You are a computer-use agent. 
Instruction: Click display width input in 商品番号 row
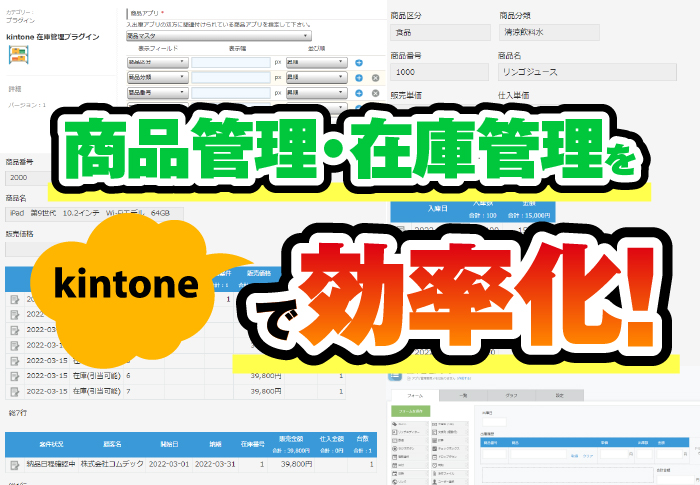[231, 92]
